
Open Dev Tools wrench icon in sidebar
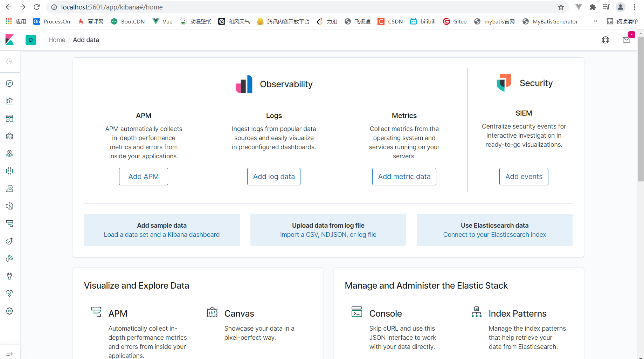click(9, 276)
